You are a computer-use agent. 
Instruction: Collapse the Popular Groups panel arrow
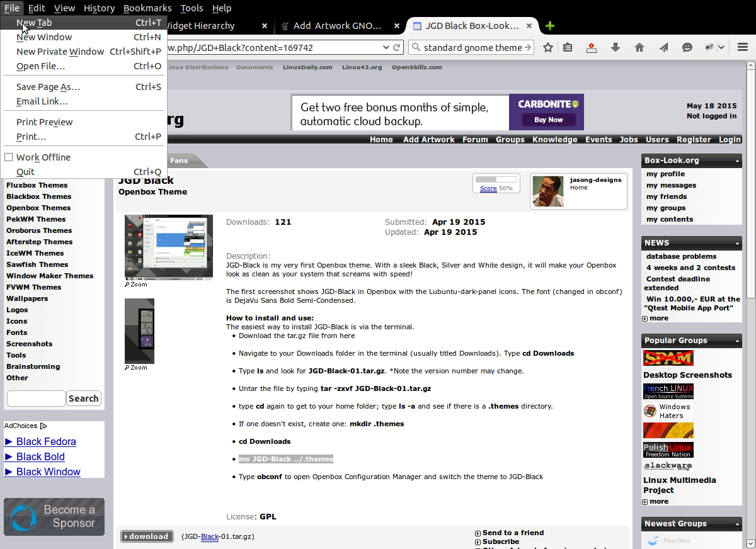(737, 341)
